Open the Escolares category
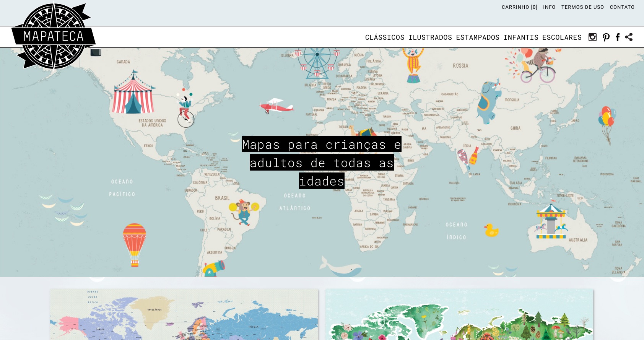644x340 pixels. pos(562,37)
